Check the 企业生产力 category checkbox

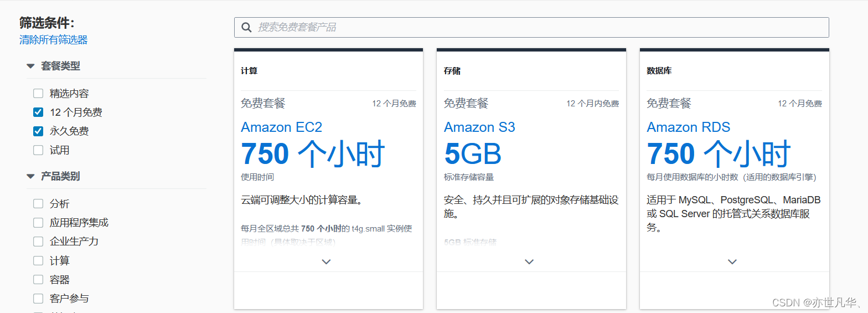pyautogui.click(x=38, y=241)
